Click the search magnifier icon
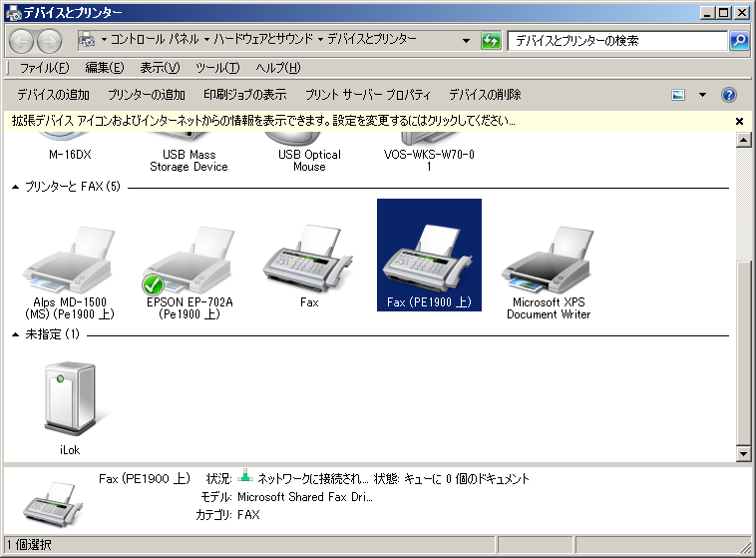 [739, 41]
